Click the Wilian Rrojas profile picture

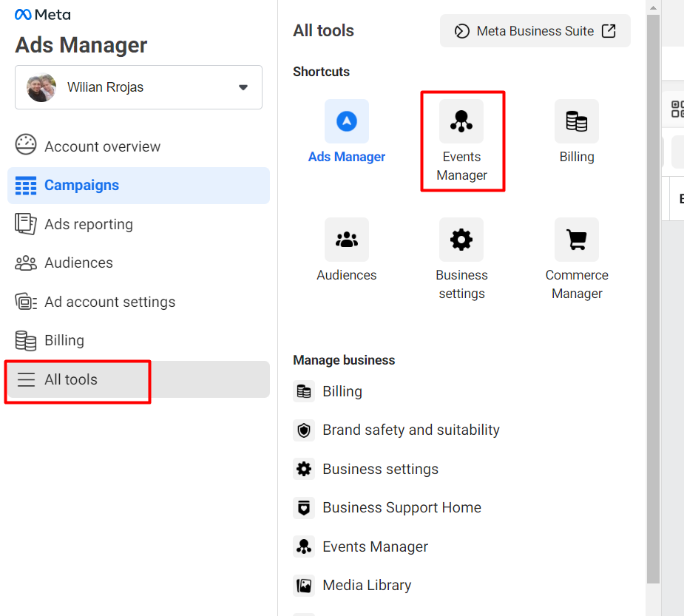41,87
